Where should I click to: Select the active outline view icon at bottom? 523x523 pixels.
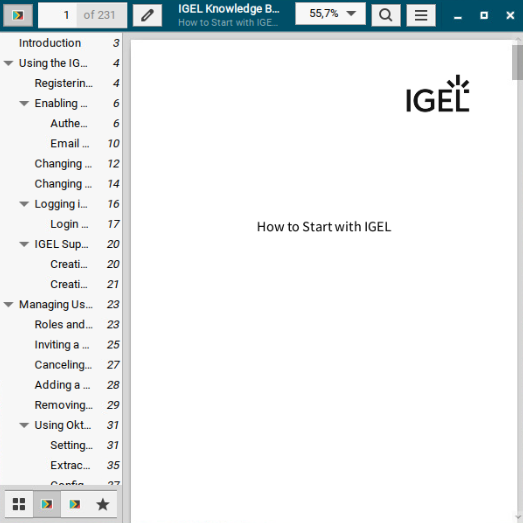pyautogui.click(x=47, y=504)
